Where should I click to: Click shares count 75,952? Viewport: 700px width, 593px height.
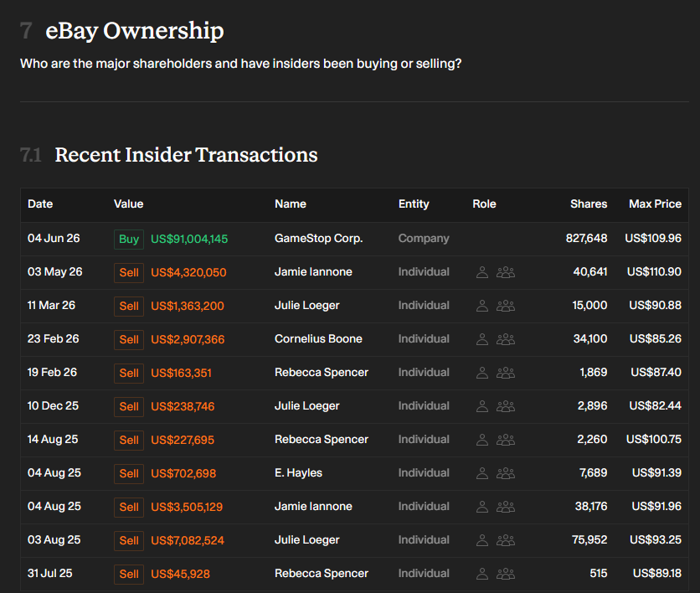pos(589,540)
